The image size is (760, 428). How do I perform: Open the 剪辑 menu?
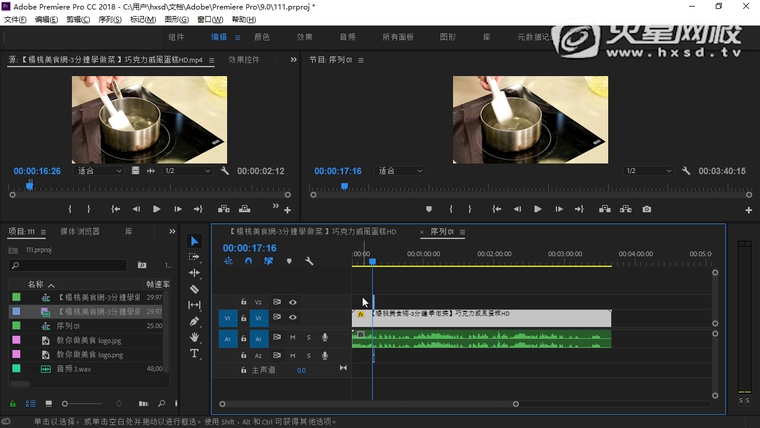(x=76, y=19)
